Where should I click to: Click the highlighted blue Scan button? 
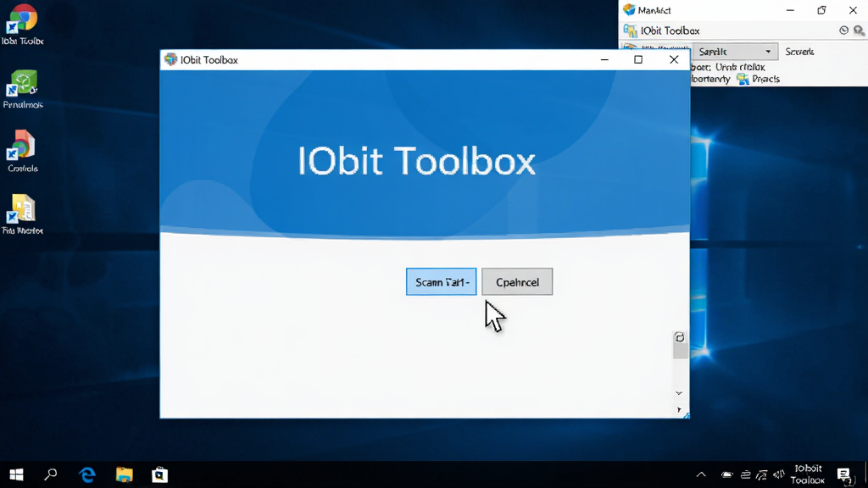pyautogui.click(x=441, y=281)
